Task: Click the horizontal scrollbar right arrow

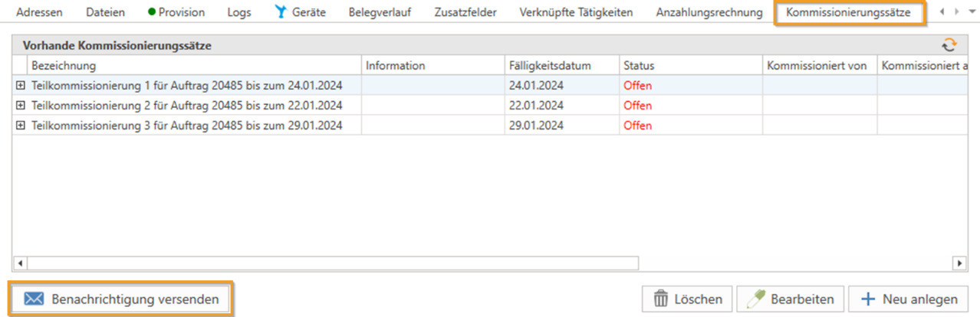Action: (x=959, y=263)
